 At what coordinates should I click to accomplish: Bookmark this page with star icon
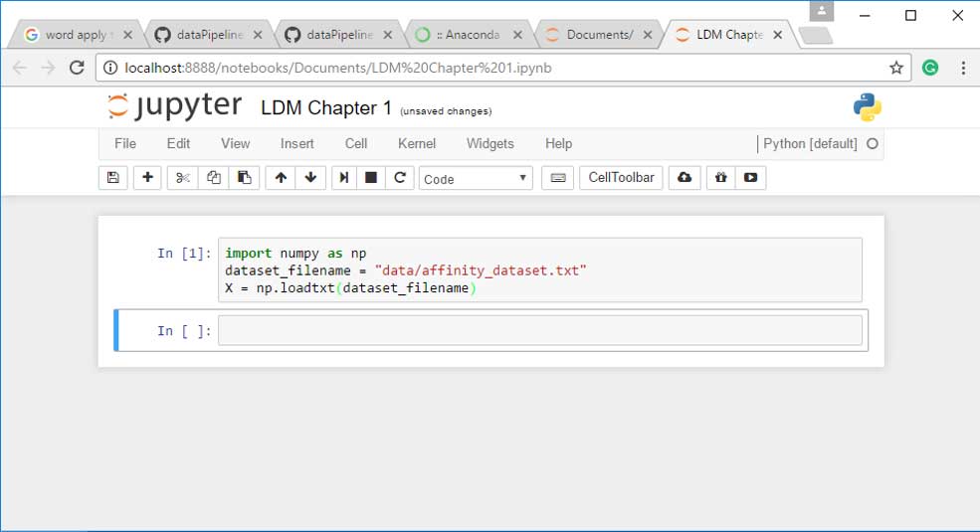point(896,68)
